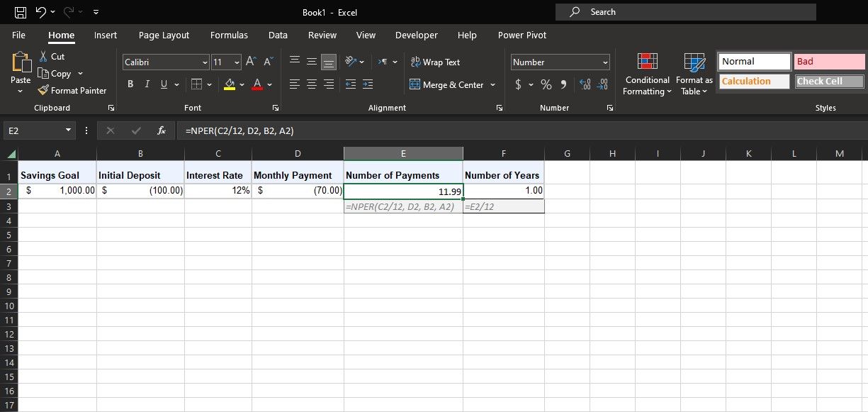Open Conditional Formatting options
Image resolution: width=868 pixels, height=412 pixels.
click(x=646, y=74)
